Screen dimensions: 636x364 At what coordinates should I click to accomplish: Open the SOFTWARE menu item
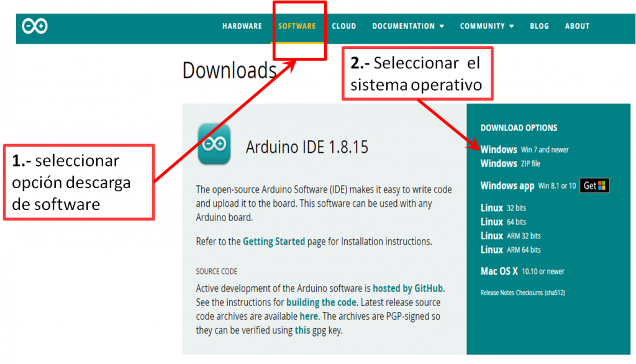click(297, 26)
